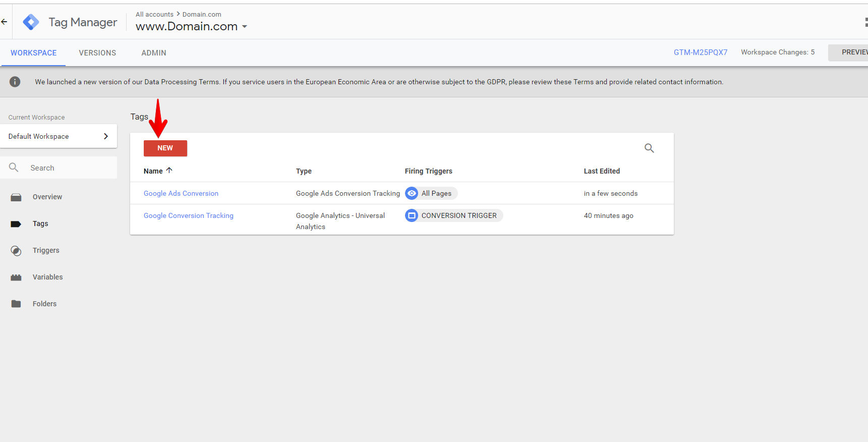Focus the sidebar Search field
The image size is (868, 442).
pyautogui.click(x=59, y=168)
